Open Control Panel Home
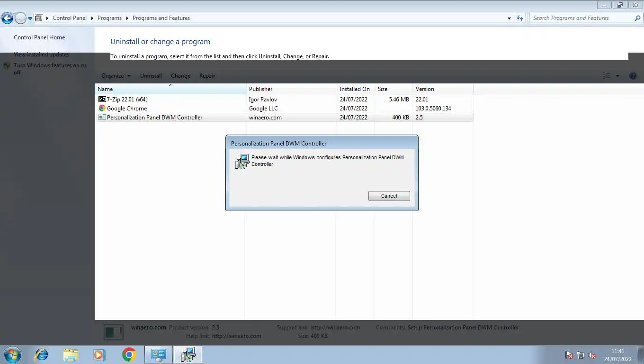This screenshot has width=644, height=364. (39, 37)
